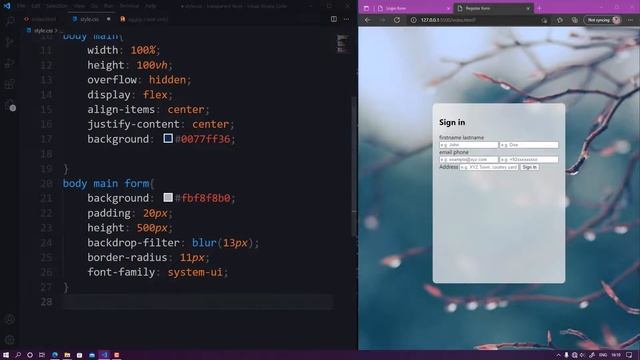Open File Explorer from the taskbar
This screenshot has height=360, width=640.
tap(67, 355)
